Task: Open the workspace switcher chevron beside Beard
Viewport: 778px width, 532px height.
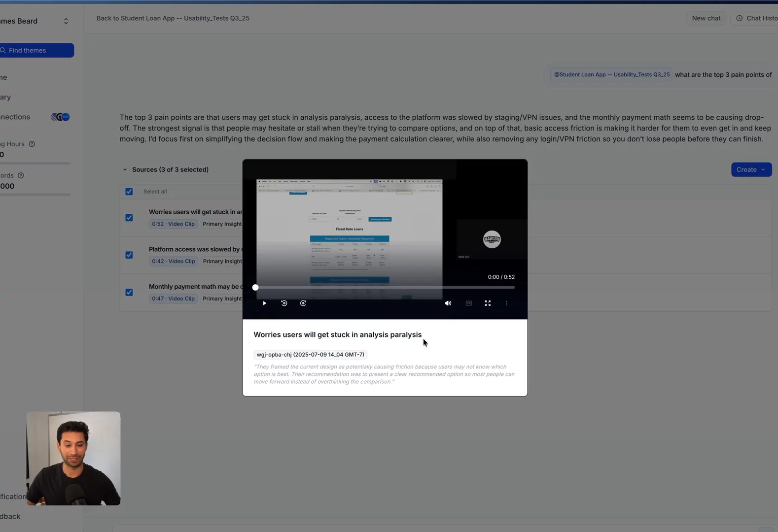Action: [66, 21]
